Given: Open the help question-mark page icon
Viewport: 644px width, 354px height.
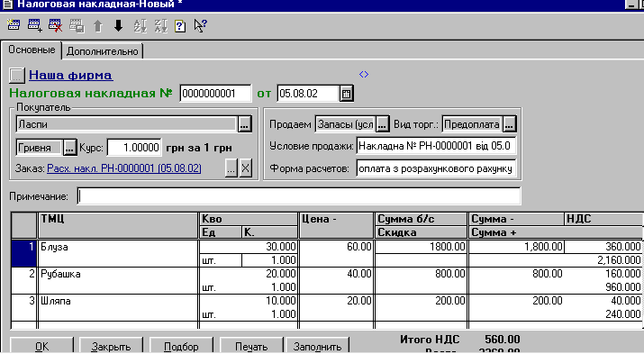Looking at the screenshot, I should pos(180,26).
